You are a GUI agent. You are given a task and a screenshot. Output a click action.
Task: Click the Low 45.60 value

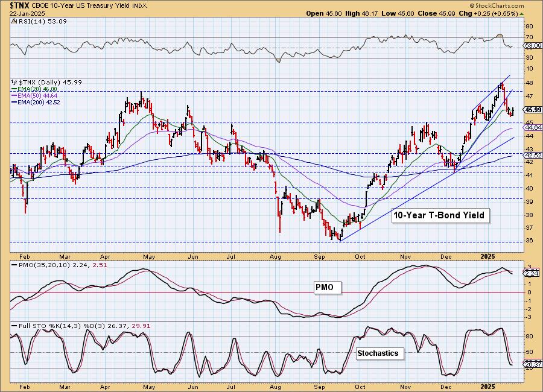pos(398,13)
